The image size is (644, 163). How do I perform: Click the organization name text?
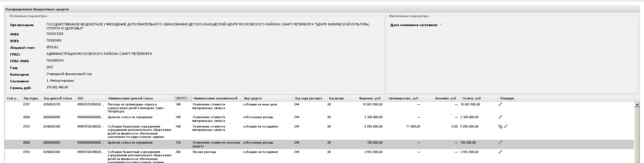click(x=208, y=26)
